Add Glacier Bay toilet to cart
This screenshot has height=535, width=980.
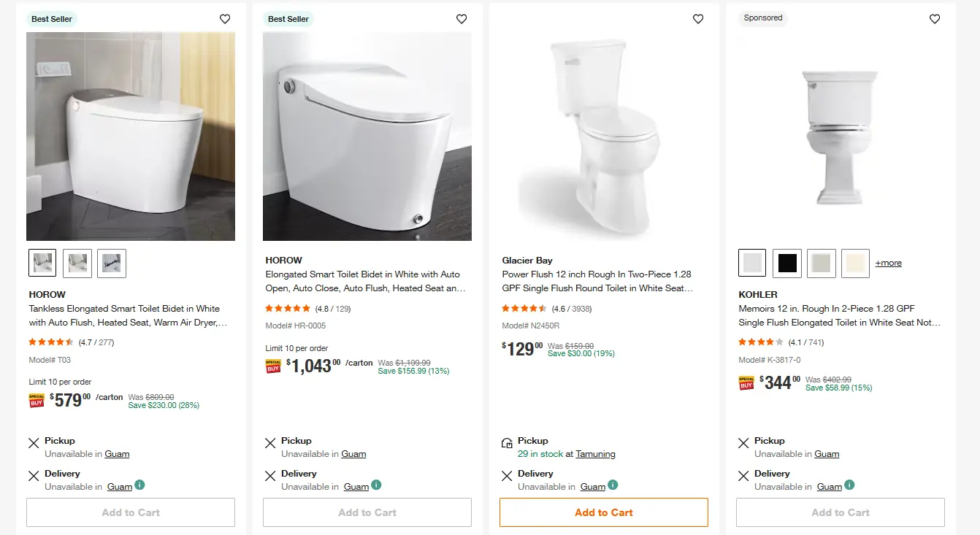(603, 512)
